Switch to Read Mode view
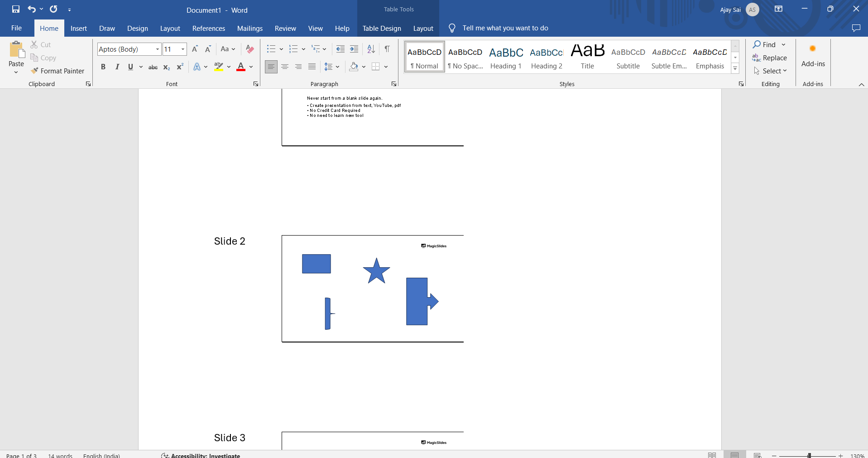This screenshot has width=868, height=458. point(712,455)
